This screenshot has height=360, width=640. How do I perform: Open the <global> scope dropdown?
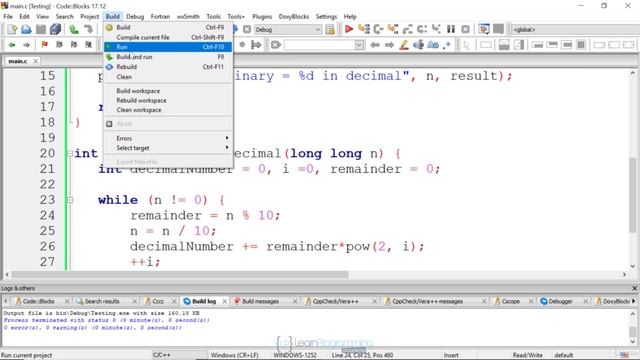(575, 29)
